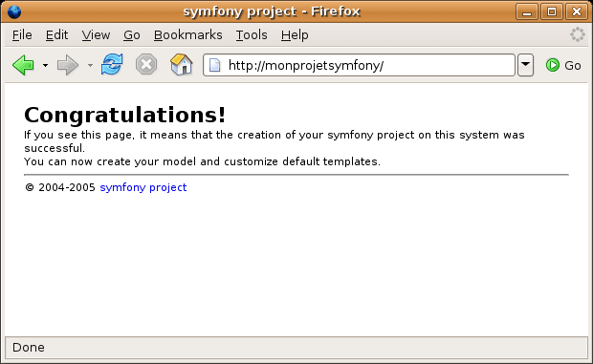The image size is (593, 364).
Task: Click the green Go button
Action: pos(563,65)
